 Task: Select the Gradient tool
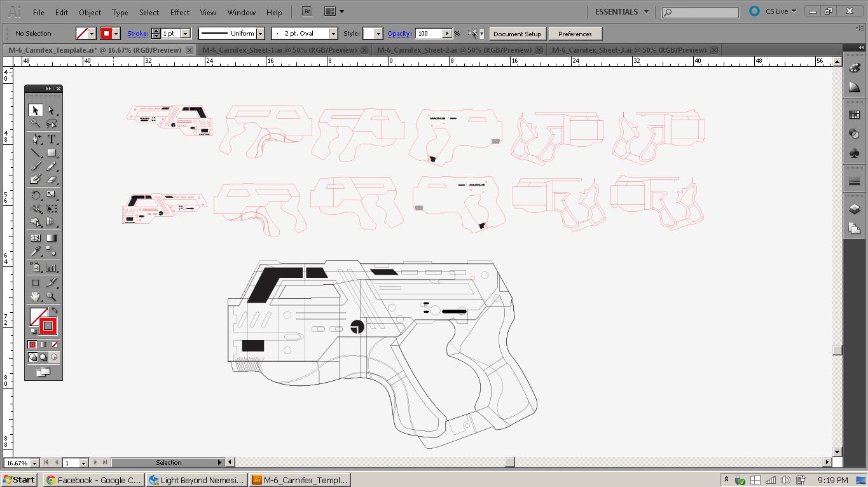coord(52,238)
